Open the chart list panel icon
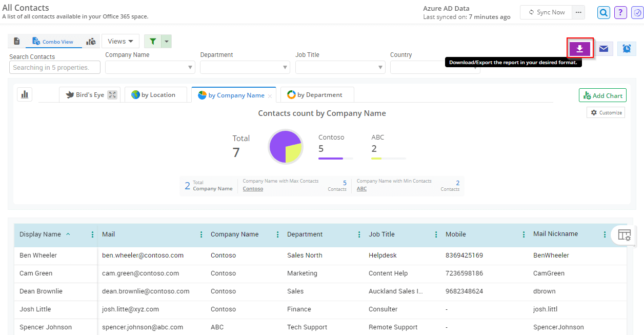 point(24,94)
